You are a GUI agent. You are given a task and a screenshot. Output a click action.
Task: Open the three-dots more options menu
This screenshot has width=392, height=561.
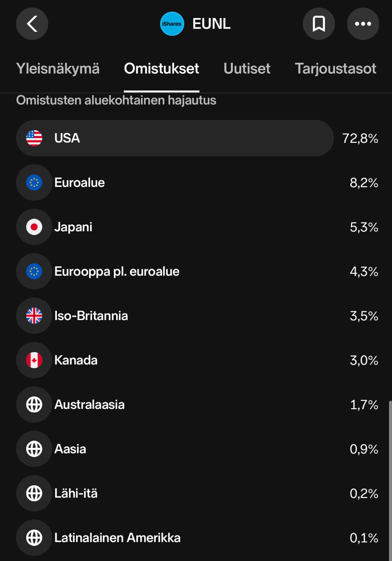[363, 24]
